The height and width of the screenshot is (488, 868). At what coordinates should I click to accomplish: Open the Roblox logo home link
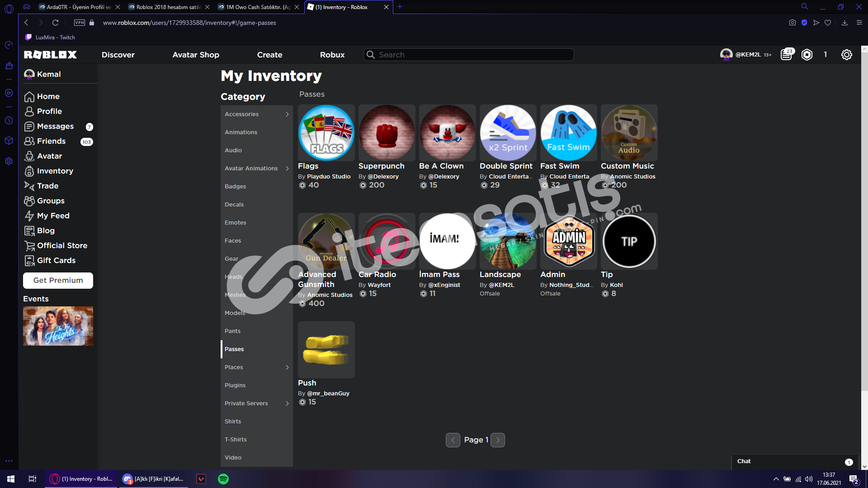point(50,55)
